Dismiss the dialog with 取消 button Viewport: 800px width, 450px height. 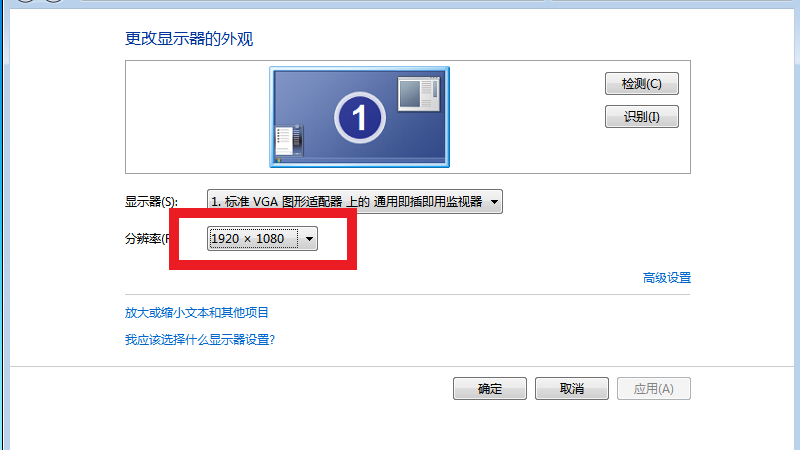click(x=571, y=389)
